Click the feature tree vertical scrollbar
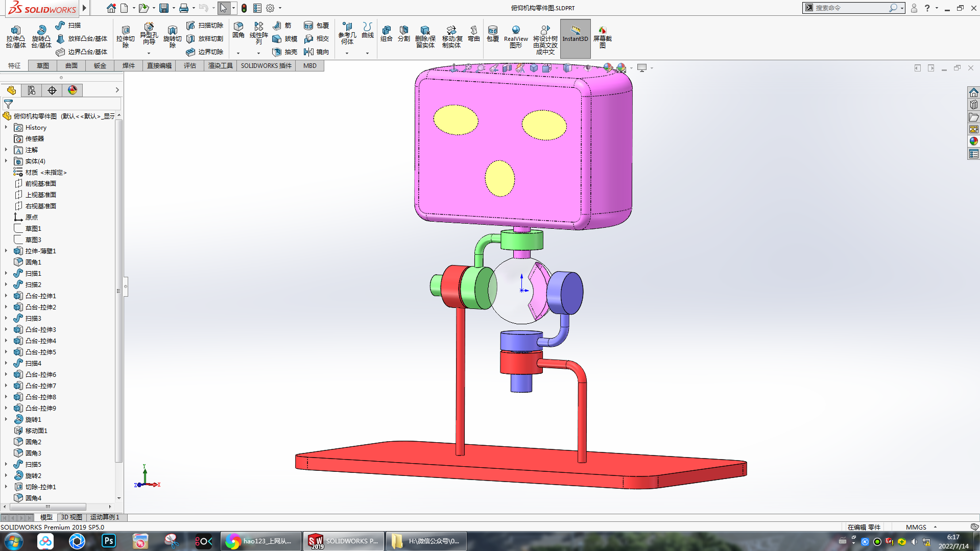Image resolution: width=980 pixels, height=551 pixels. [x=119, y=291]
